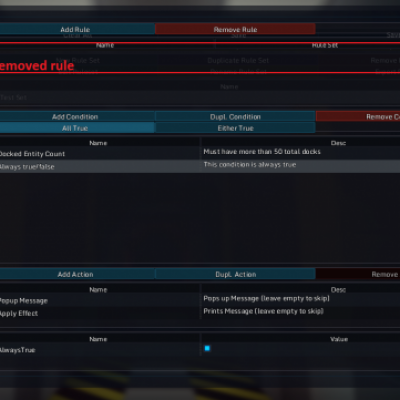
Task: Toggle the AlwaysTrue blue checkbox value
Action: (207, 348)
